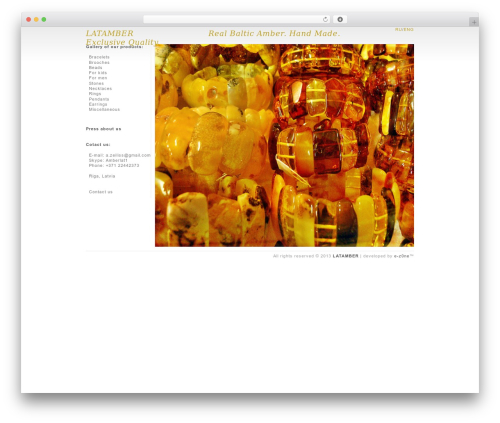Open the Earrings gallery
This screenshot has width=500, height=423.
[98, 104]
